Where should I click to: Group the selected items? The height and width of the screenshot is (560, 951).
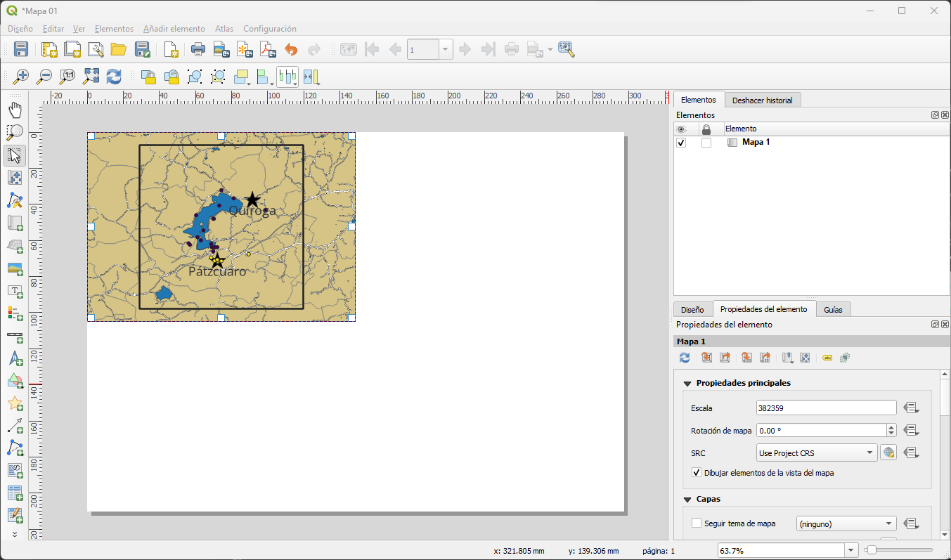195,77
